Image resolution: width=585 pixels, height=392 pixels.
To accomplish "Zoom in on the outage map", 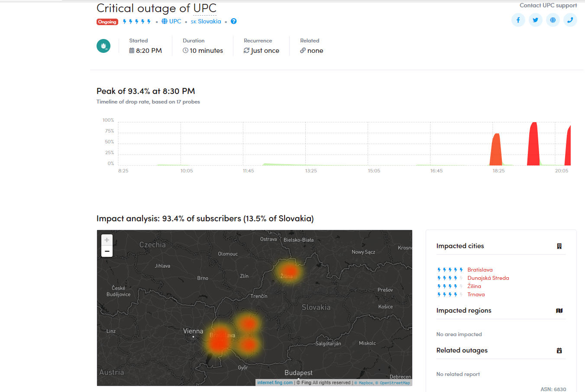I will coord(107,240).
